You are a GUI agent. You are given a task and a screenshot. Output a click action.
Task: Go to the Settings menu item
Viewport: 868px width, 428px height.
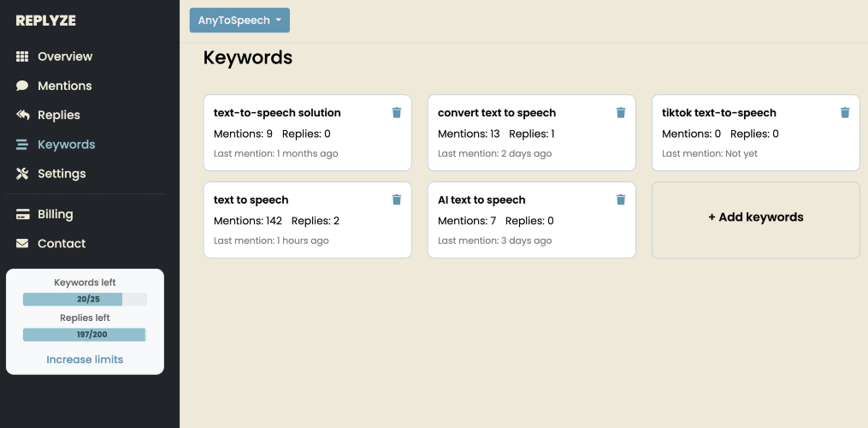pyautogui.click(x=62, y=174)
